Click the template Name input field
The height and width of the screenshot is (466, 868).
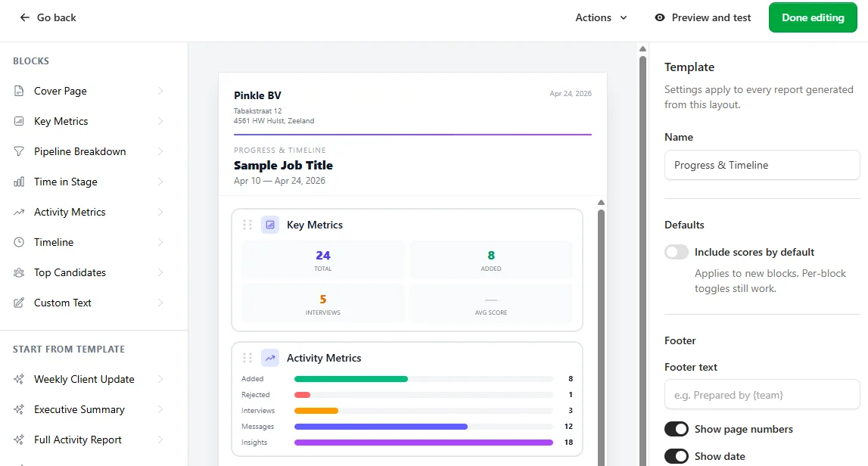pyautogui.click(x=762, y=165)
